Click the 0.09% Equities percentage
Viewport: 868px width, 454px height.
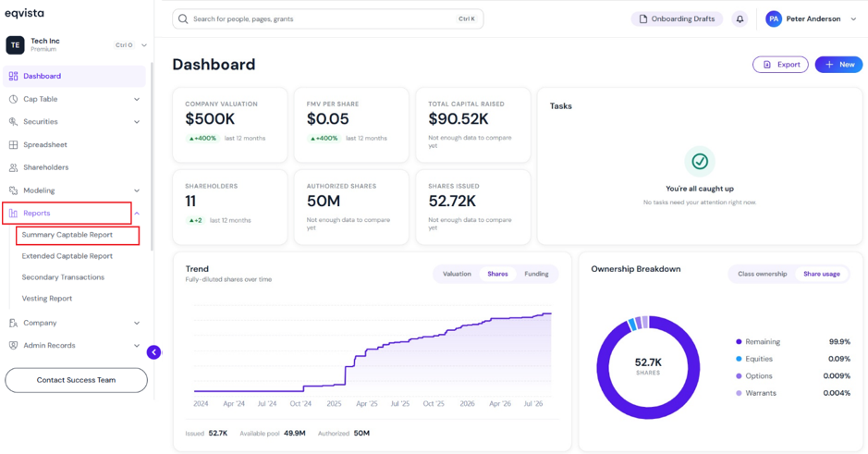click(839, 359)
